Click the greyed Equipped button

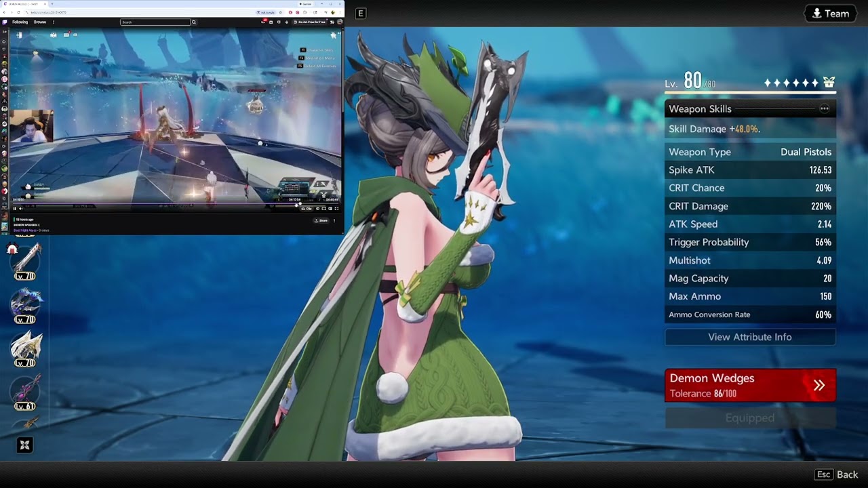750,418
